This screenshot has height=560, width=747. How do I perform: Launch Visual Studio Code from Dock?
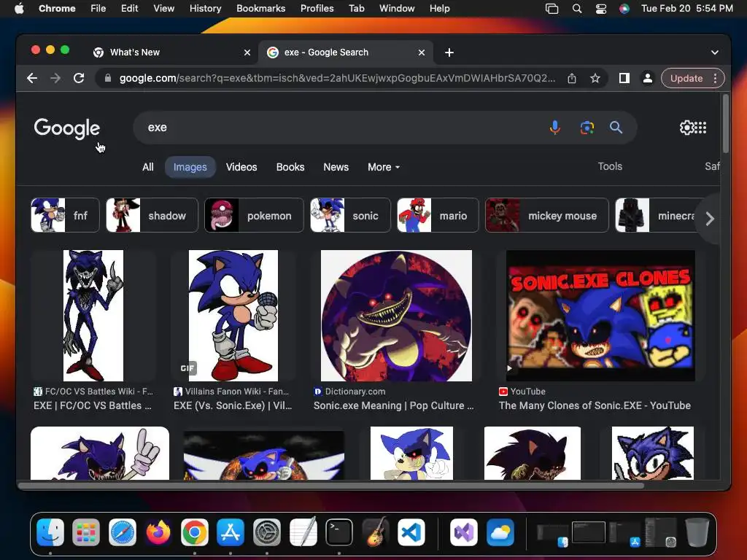pyautogui.click(x=411, y=532)
